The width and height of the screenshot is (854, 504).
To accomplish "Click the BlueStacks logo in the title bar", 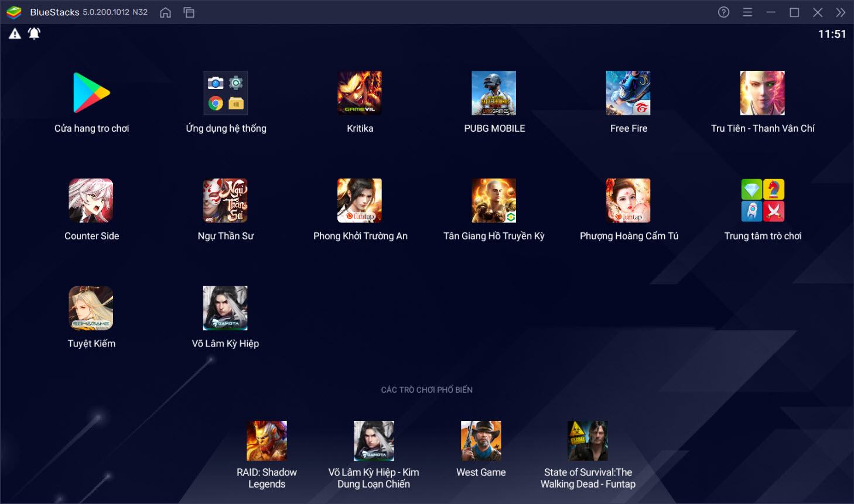I will (14, 12).
